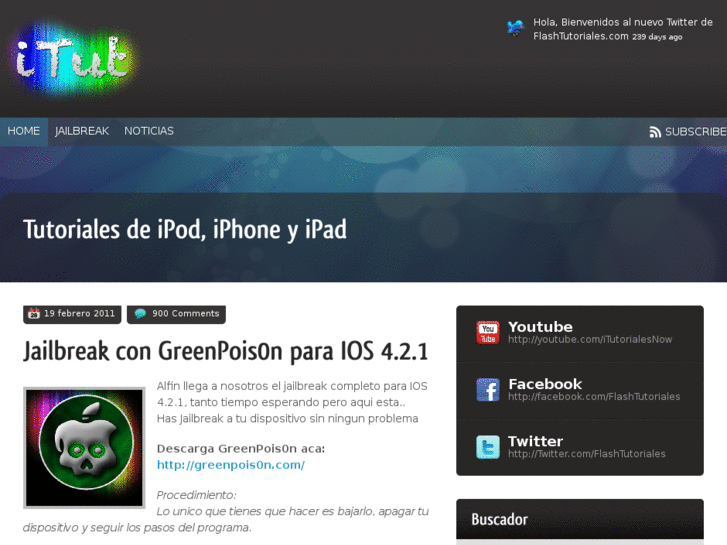
Task: Click the facebook.com/FlashTutoriales URL text
Action: coord(594,397)
